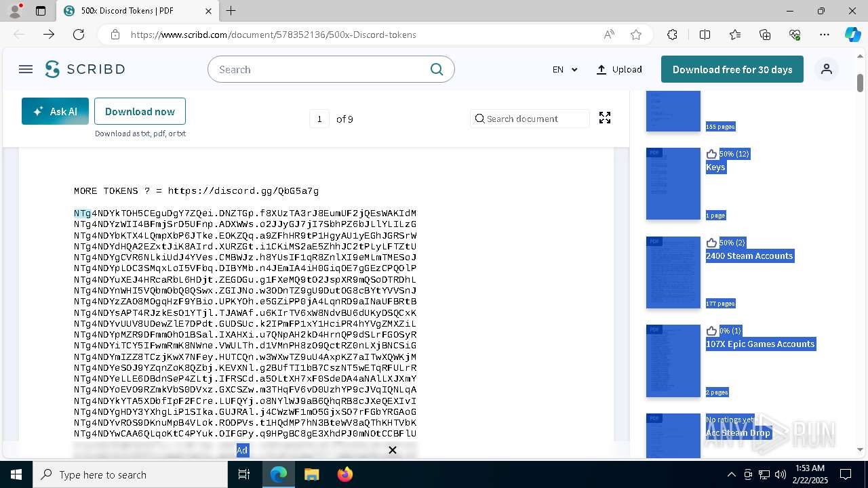Image resolution: width=868 pixels, height=488 pixels.
Task: Open 107X Epic Games Accounts link
Action: 760,344
